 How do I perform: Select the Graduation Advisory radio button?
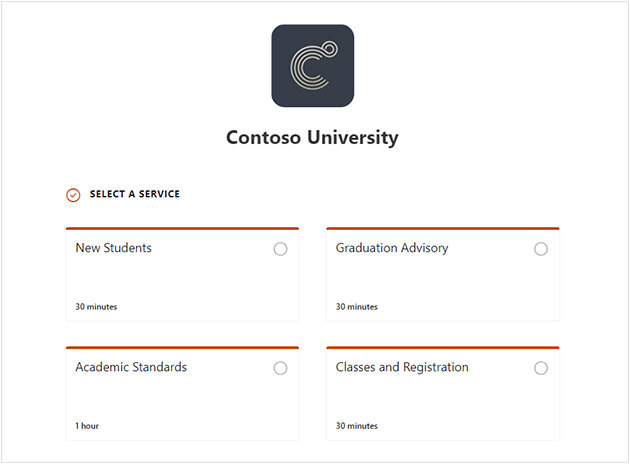[541, 249]
